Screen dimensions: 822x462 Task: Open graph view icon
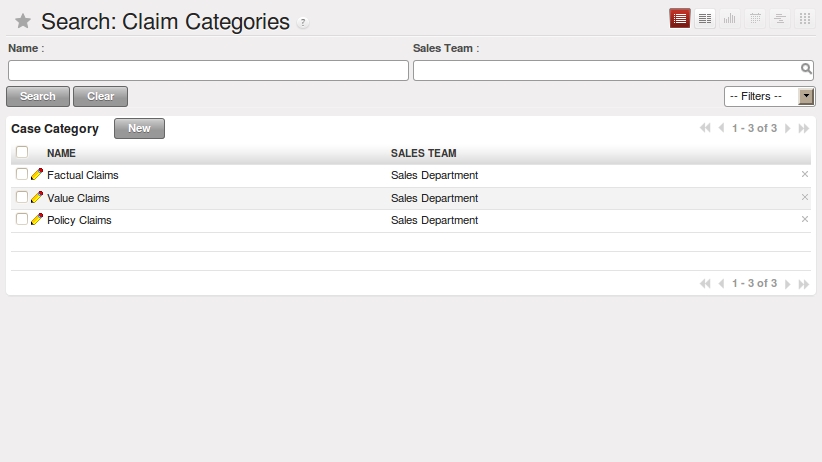point(730,18)
